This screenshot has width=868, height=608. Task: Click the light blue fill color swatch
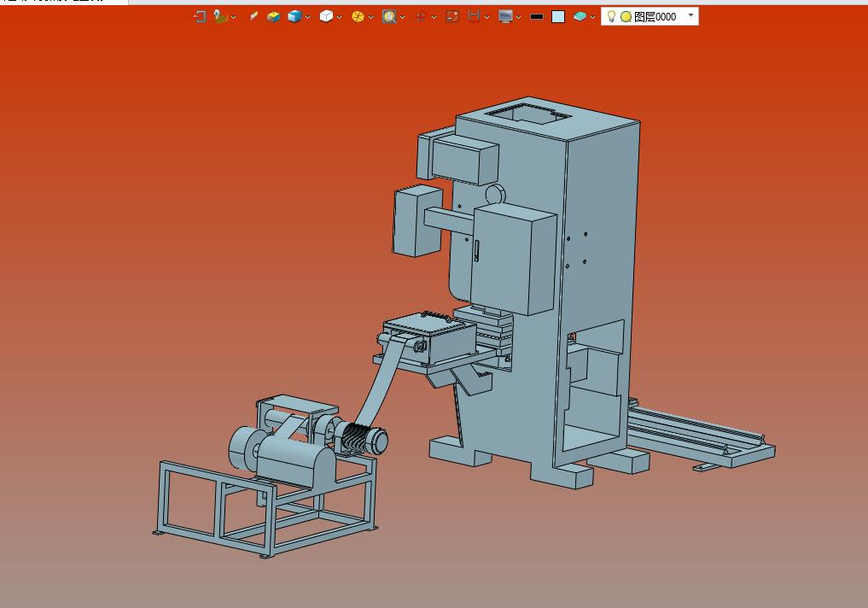(558, 16)
